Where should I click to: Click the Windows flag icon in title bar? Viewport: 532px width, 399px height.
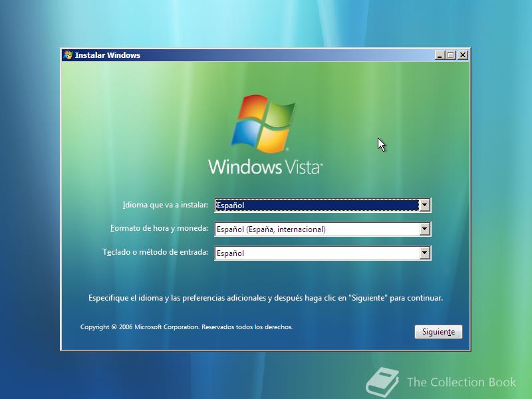pyautogui.click(x=68, y=55)
